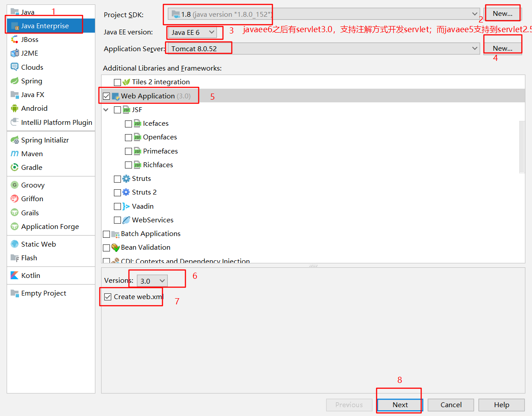
Task: Click New button next to Application Server
Action: pyautogui.click(x=502, y=49)
